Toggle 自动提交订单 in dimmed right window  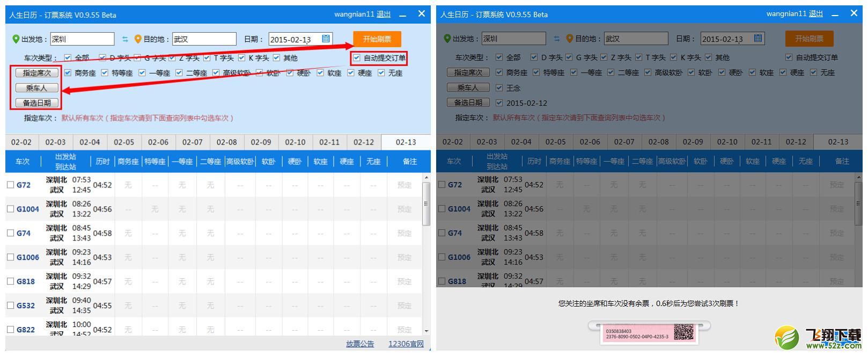click(789, 57)
